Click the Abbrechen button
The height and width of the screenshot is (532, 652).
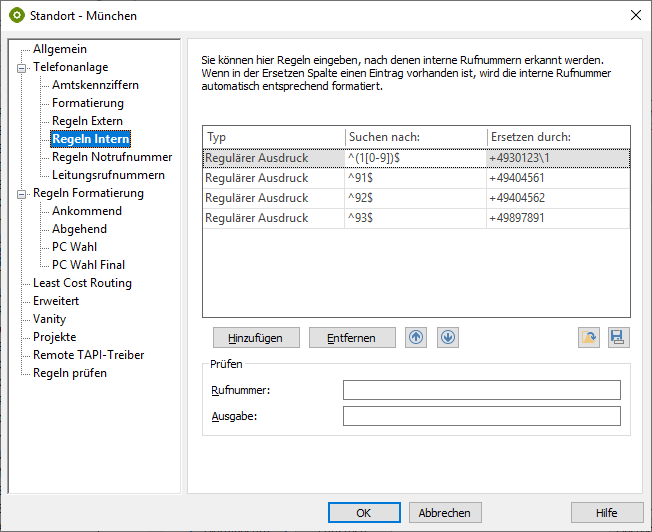point(445,512)
